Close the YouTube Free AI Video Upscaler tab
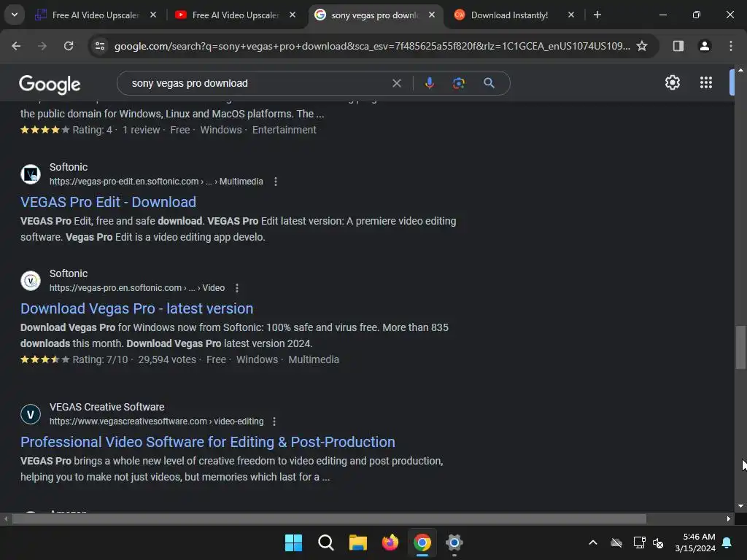Image resolution: width=747 pixels, height=560 pixels. click(x=292, y=15)
